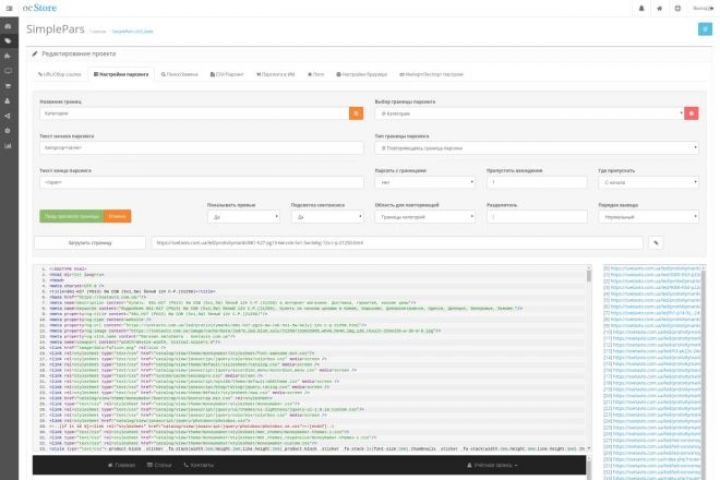
Task: Open Учетная запись dropdown in preview navbar
Action: (492, 465)
